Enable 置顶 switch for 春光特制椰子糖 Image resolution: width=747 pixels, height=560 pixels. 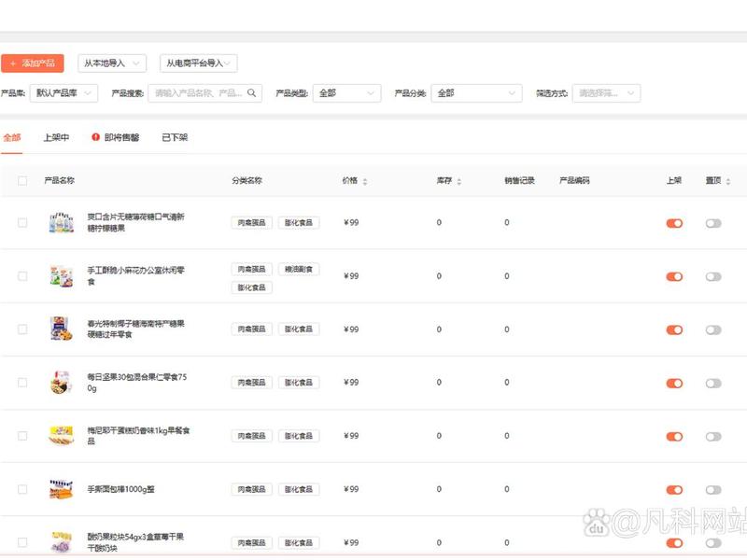click(713, 330)
